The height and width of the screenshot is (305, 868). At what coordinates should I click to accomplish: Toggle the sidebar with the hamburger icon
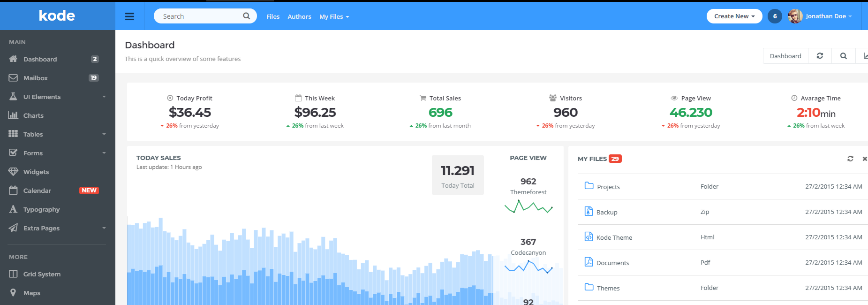pyautogui.click(x=129, y=16)
